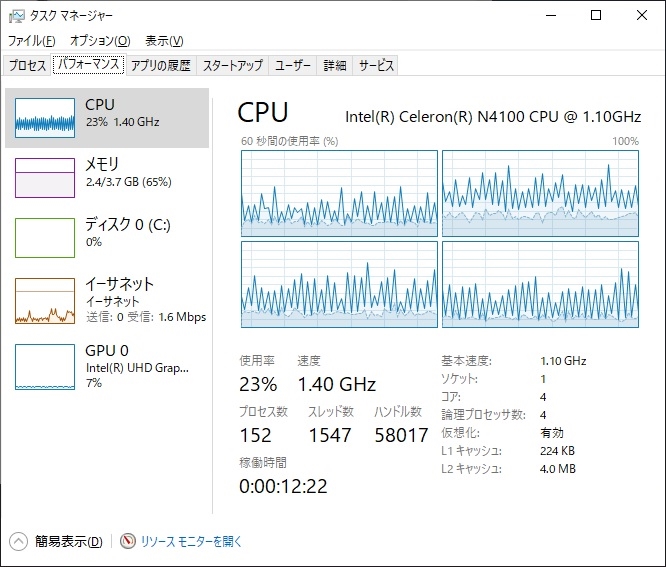Viewport: 666px width, 567px height.
Task: Click the 2.4/3.7 GB (65%) memory text
Action: (129, 182)
